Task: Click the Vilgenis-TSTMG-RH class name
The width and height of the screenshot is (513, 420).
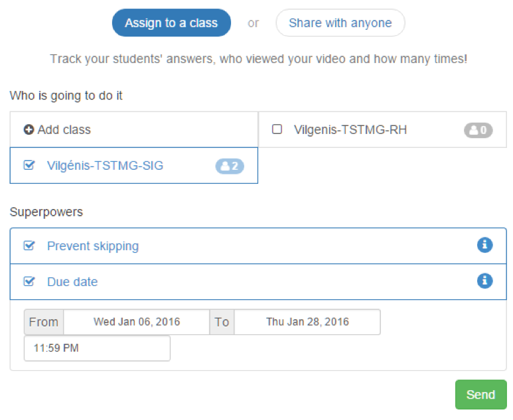Action: 350,130
